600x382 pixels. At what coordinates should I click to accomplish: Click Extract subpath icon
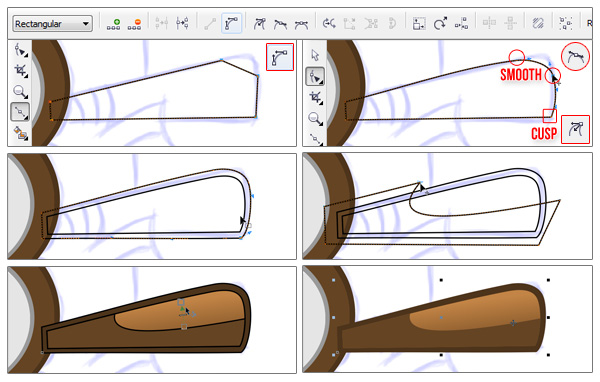click(x=371, y=24)
